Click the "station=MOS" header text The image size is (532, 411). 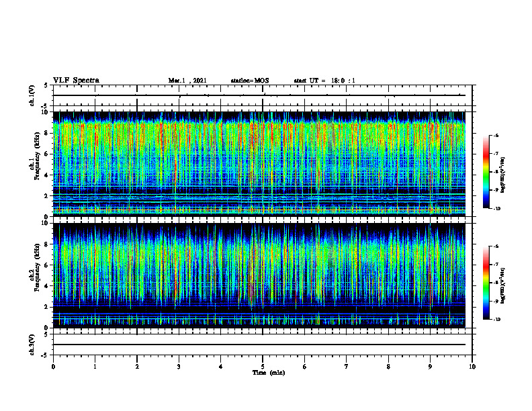[250, 81]
